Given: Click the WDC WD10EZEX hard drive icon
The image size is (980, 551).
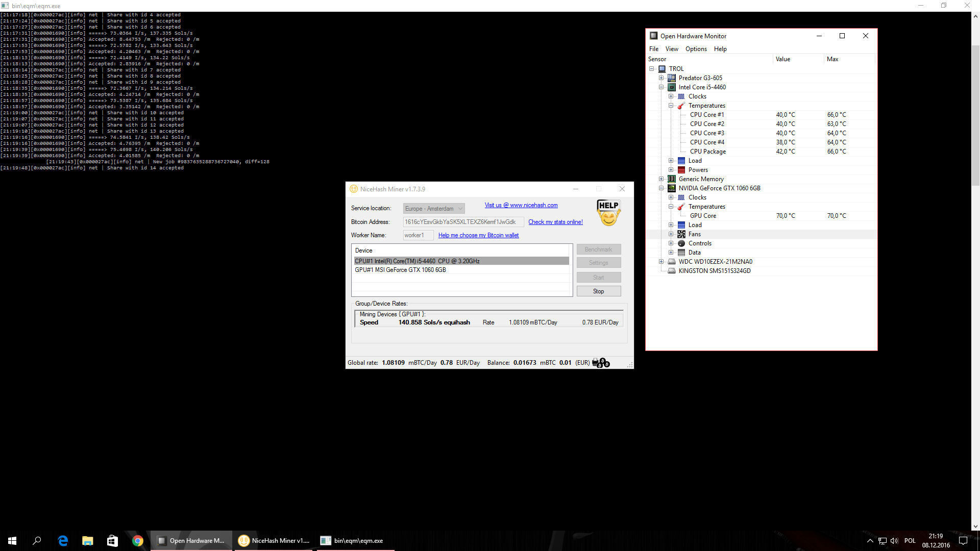Looking at the screenshot, I should (672, 262).
